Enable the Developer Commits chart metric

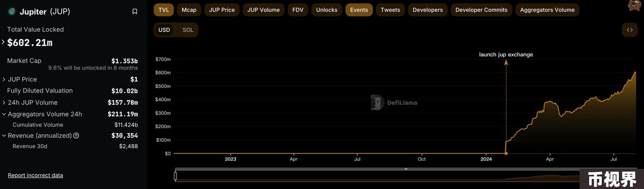click(x=481, y=10)
